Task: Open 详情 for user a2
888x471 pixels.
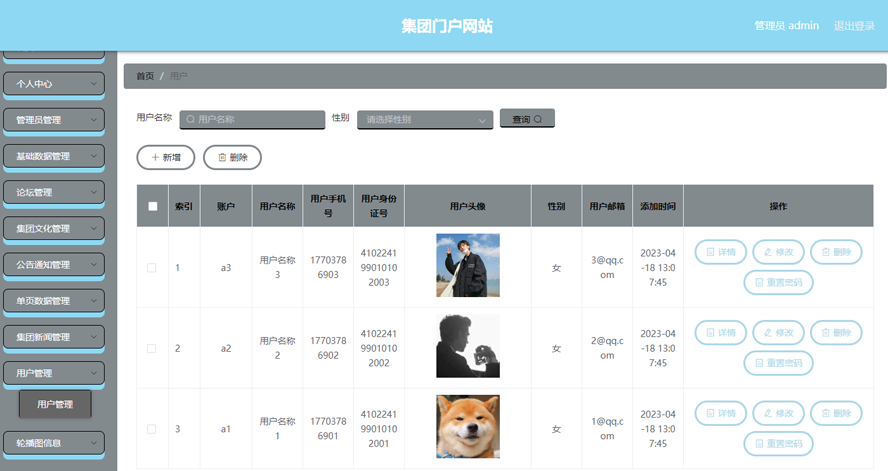Action: [x=720, y=332]
